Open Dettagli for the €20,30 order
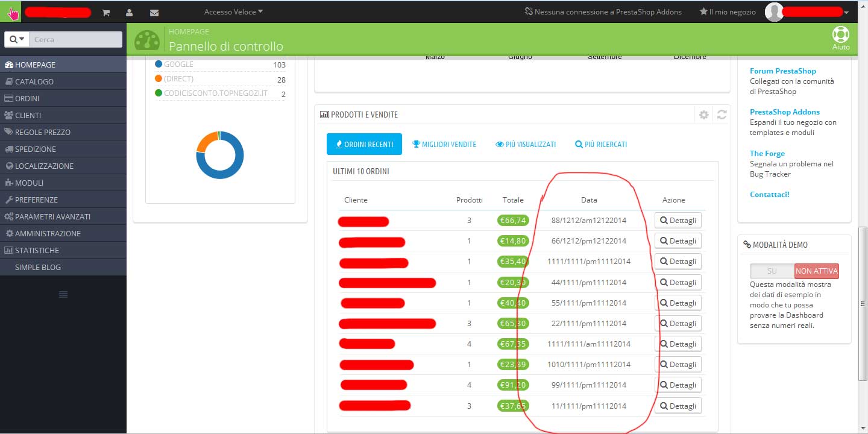 coord(678,282)
